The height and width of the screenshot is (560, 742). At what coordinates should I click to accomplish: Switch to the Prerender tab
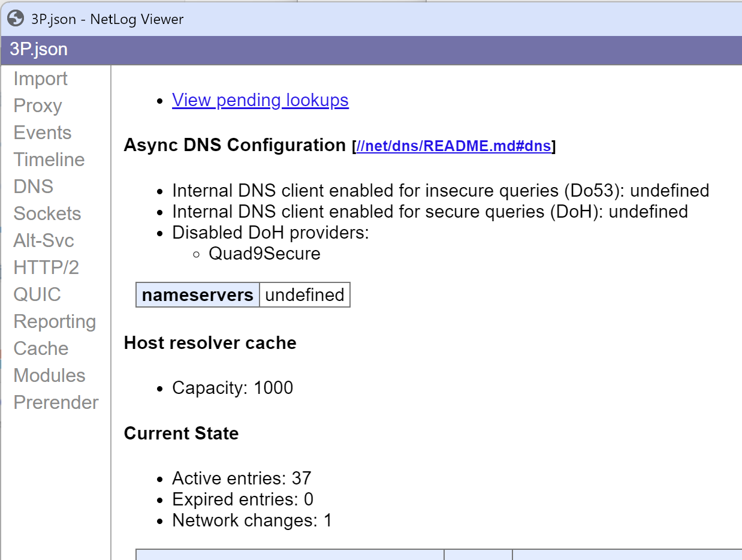(x=56, y=402)
